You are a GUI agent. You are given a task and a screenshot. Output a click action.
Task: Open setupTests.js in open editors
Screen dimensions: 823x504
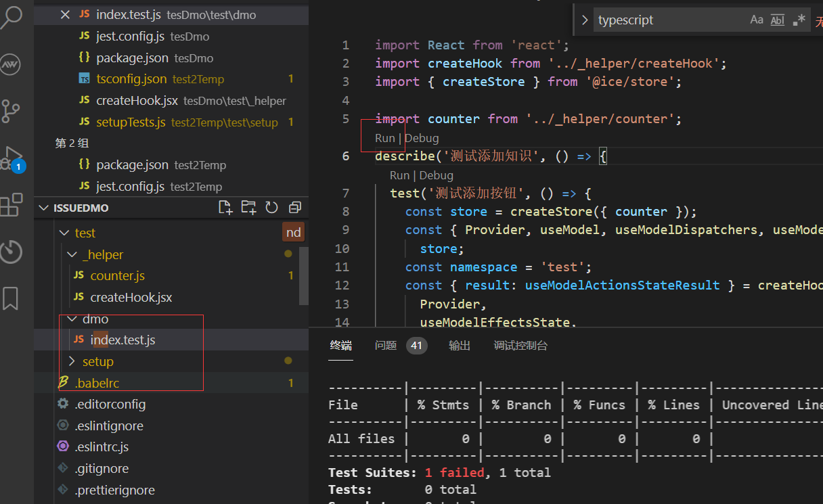click(x=171, y=122)
